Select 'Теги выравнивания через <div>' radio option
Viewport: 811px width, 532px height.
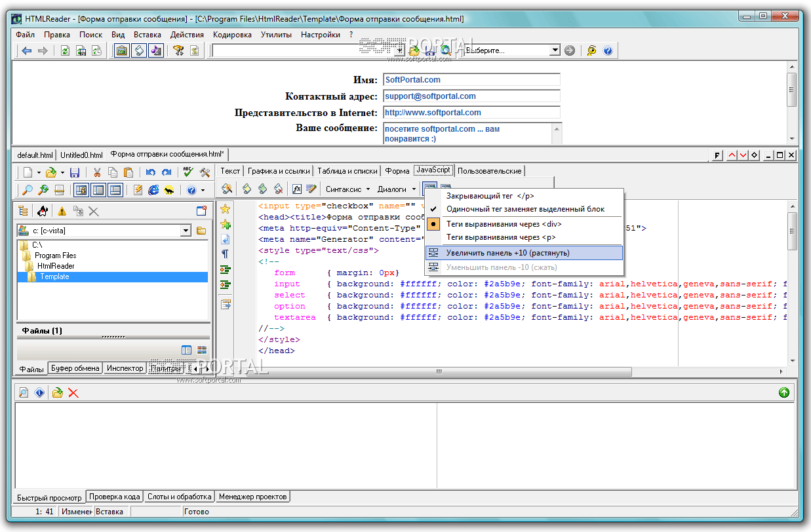504,224
